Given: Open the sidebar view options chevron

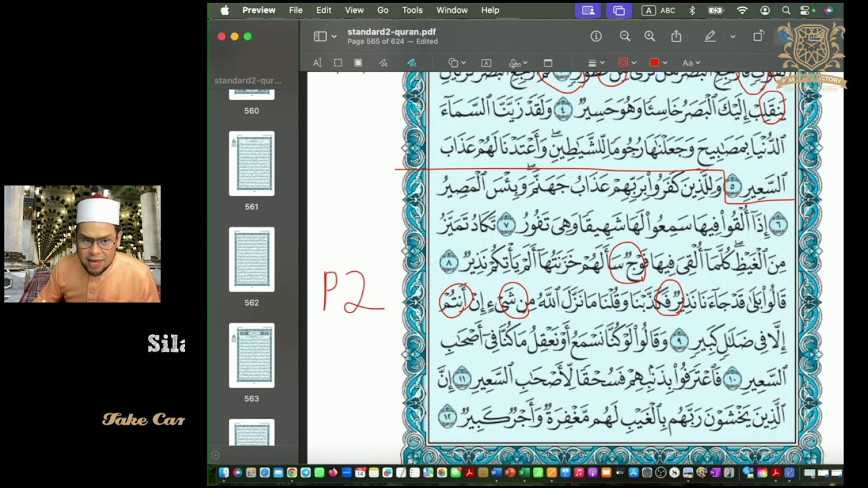Looking at the screenshot, I should tap(334, 37).
